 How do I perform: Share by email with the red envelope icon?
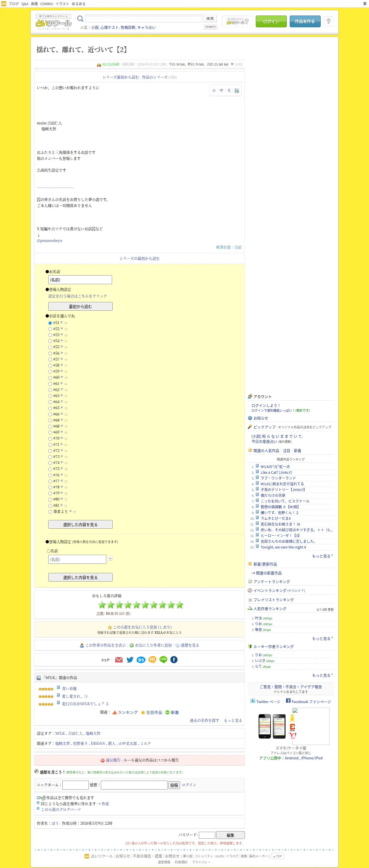pos(119,660)
